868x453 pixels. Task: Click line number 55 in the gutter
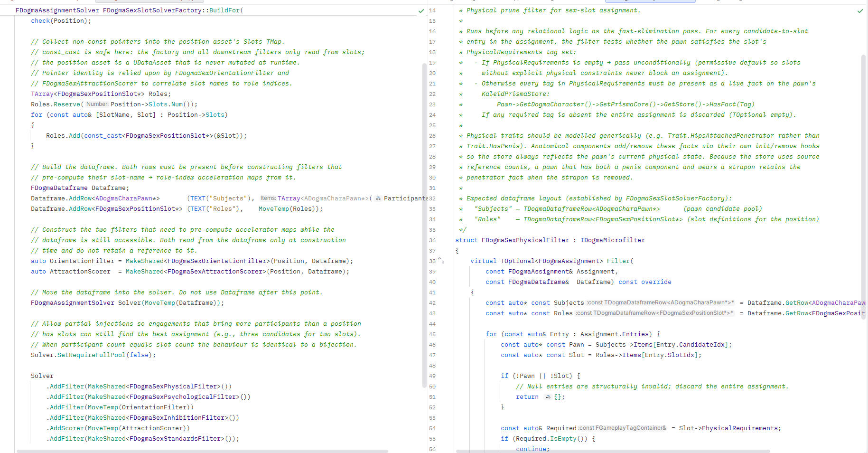pyautogui.click(x=432, y=439)
